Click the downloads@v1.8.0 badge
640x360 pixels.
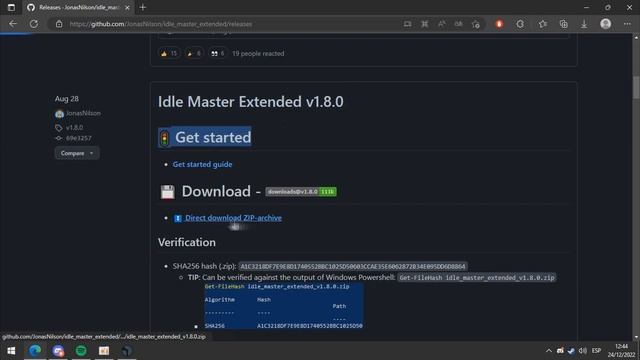point(301,191)
